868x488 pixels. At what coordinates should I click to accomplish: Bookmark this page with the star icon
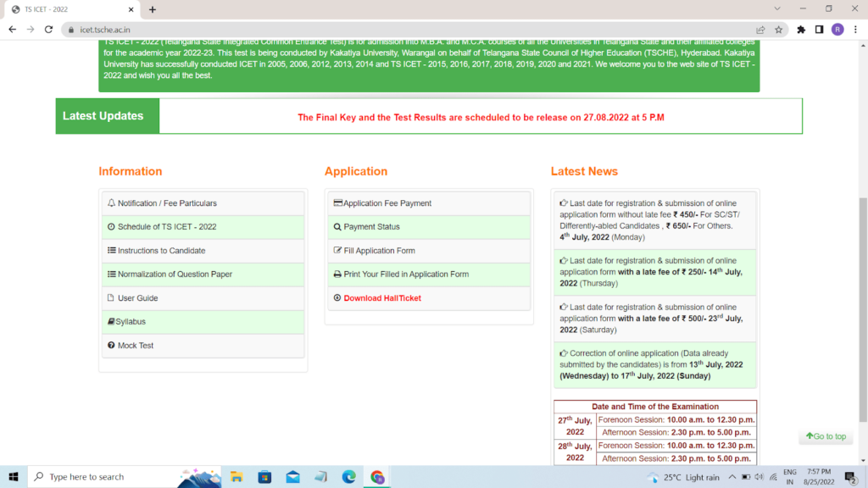pyautogui.click(x=778, y=29)
